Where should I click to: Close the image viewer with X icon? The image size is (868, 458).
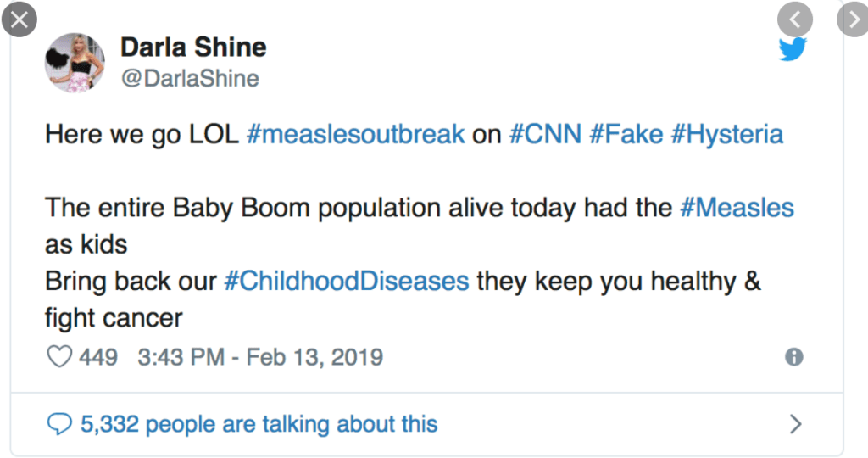click(19, 19)
